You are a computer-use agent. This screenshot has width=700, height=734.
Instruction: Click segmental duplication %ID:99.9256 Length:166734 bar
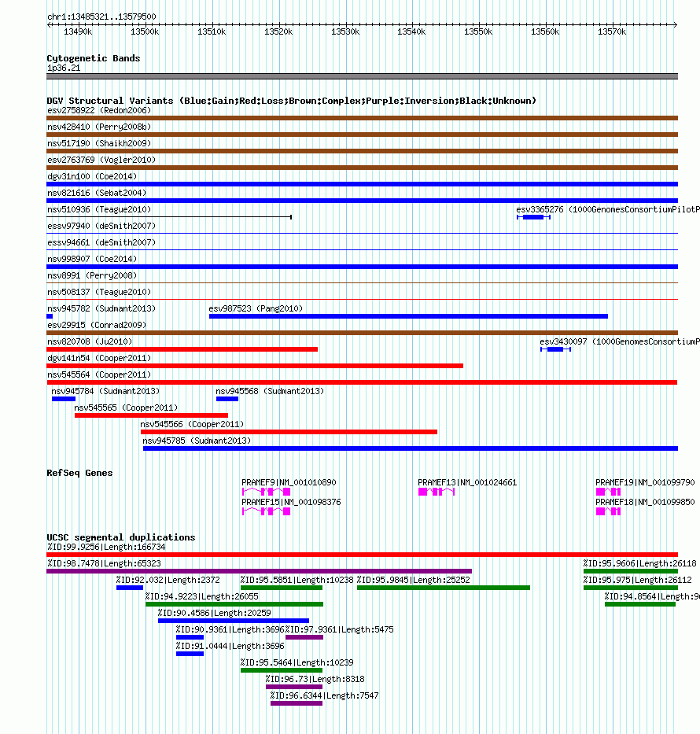pos(362,555)
